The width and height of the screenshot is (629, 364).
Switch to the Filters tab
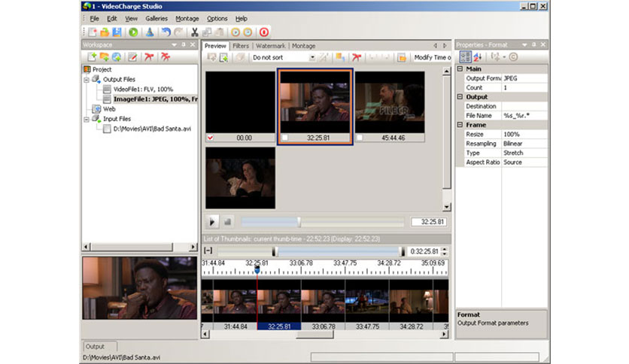[x=241, y=46]
